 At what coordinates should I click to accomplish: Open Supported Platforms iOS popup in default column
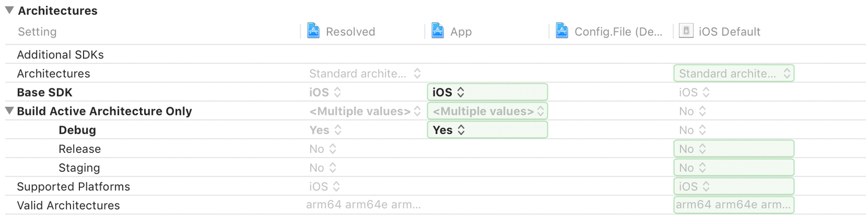coord(734,187)
